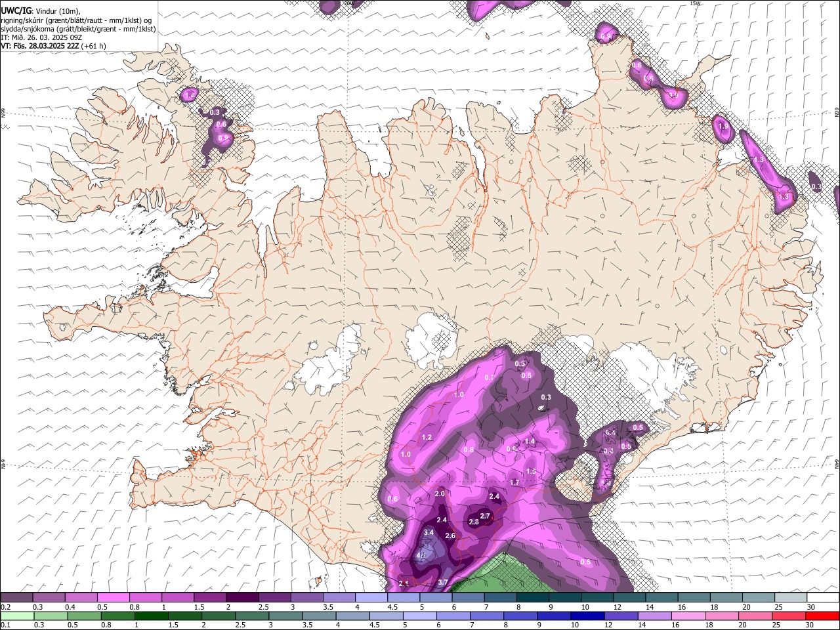The image size is (840, 630).
Task: Click the pale green 0.1 swatch in bottom legend row
Action: tap(17, 616)
